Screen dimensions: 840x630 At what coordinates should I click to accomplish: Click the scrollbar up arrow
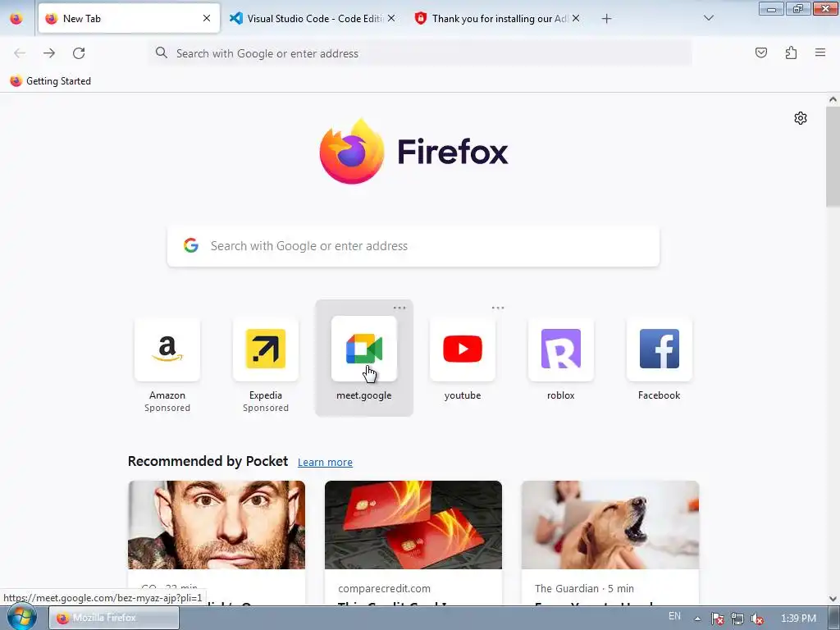(x=833, y=99)
